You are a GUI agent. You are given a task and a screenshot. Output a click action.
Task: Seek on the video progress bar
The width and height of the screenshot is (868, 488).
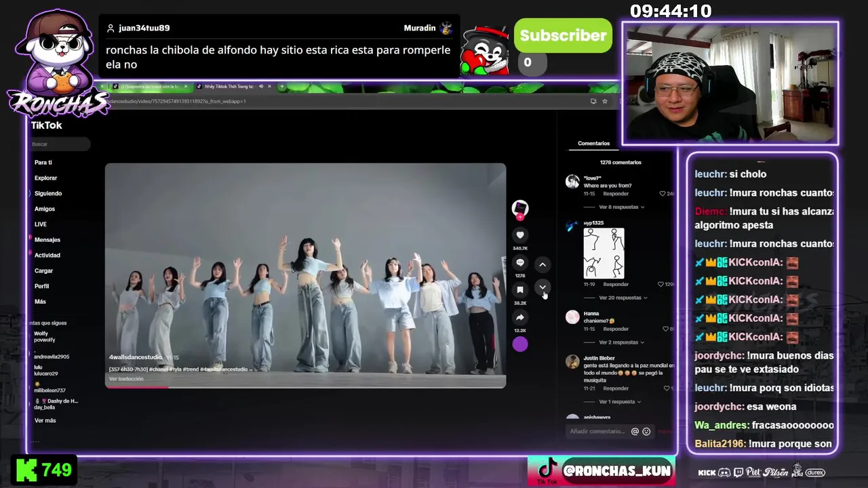[305, 387]
